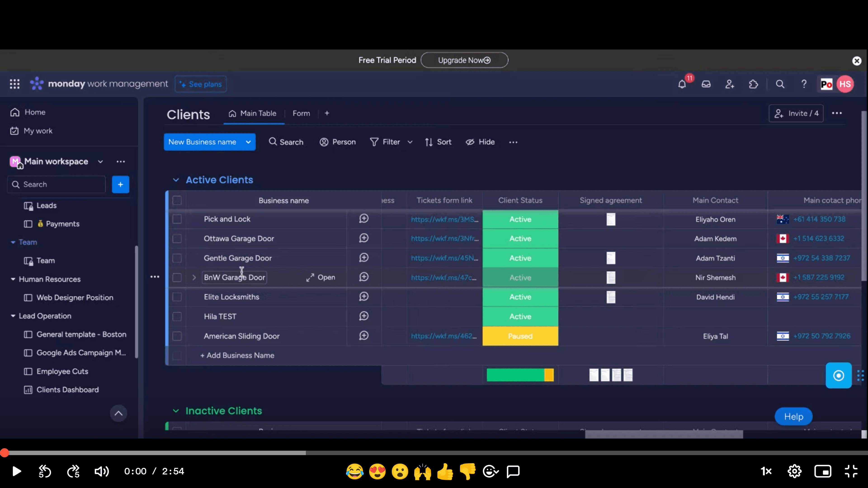Image resolution: width=868 pixels, height=488 pixels.
Task: React with thumbs up emoji
Action: pyautogui.click(x=445, y=471)
